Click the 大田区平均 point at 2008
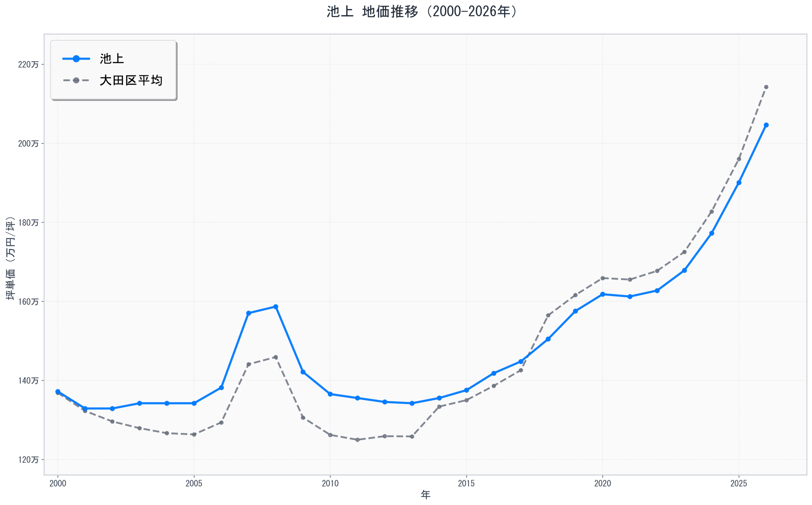 [276, 357]
